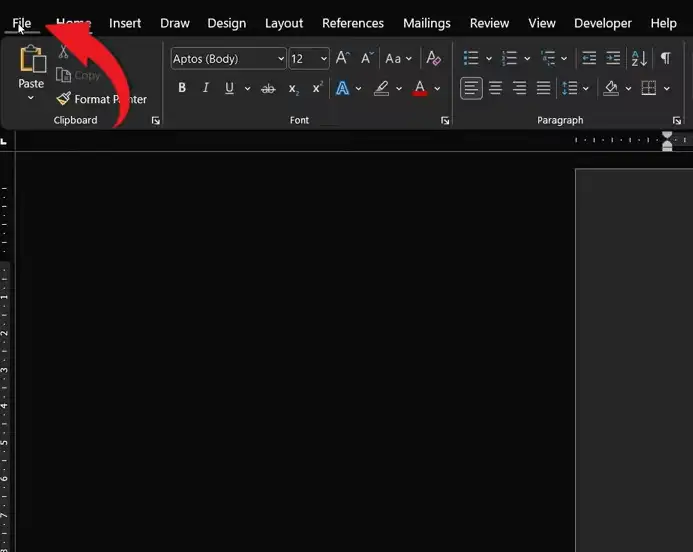693x552 pixels.
Task: Justify the paragraph text
Action: [543, 88]
